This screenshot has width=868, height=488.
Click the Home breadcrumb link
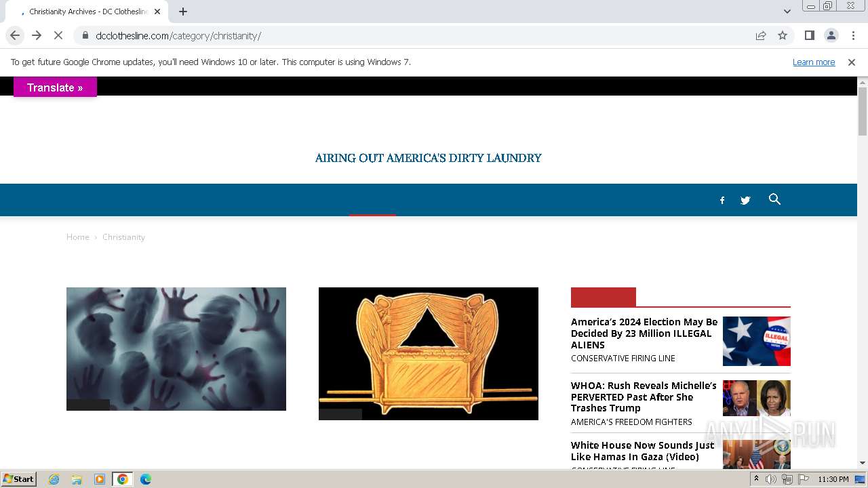(78, 237)
